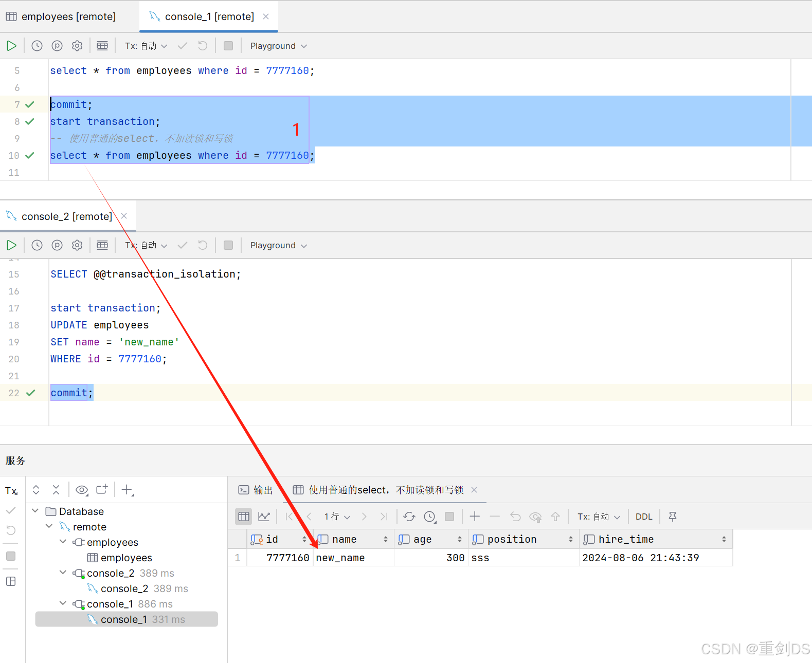Open query history in console_1 toolbar
This screenshot has width=812, height=663.
click(37, 46)
